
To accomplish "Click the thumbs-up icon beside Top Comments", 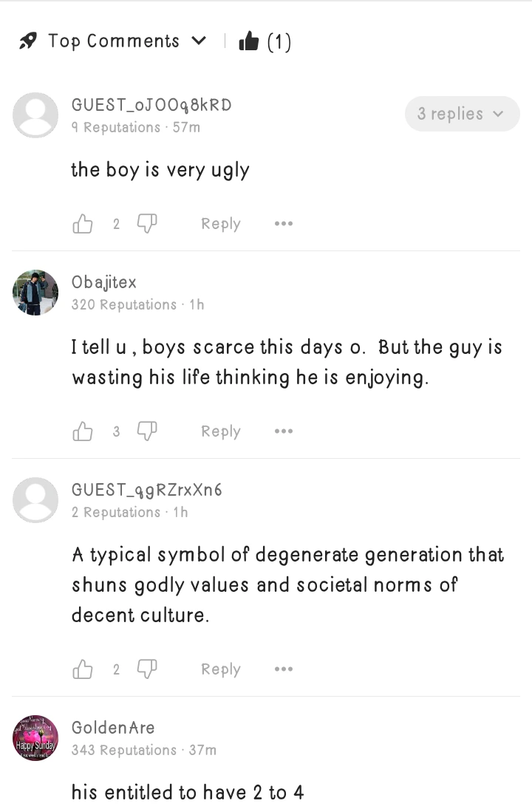I will click(x=249, y=42).
